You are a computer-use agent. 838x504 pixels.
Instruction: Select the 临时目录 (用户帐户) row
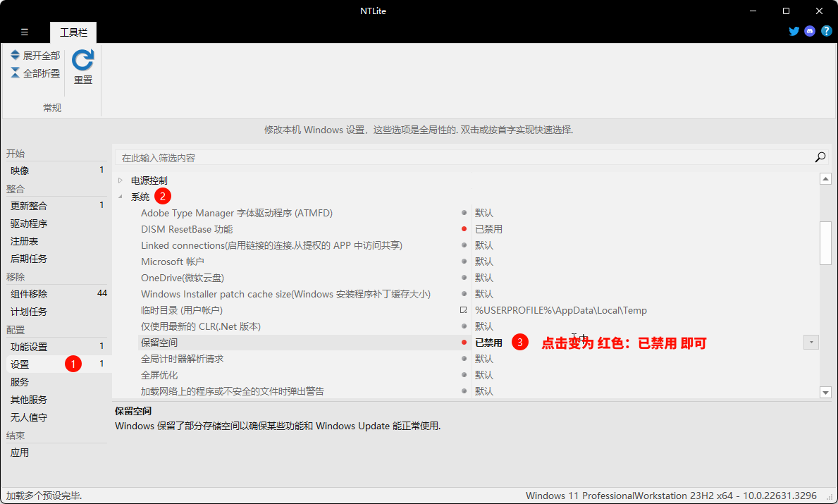[182, 310]
